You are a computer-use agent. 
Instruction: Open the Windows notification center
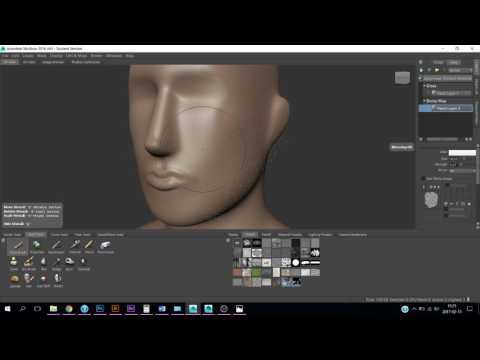(x=470, y=309)
